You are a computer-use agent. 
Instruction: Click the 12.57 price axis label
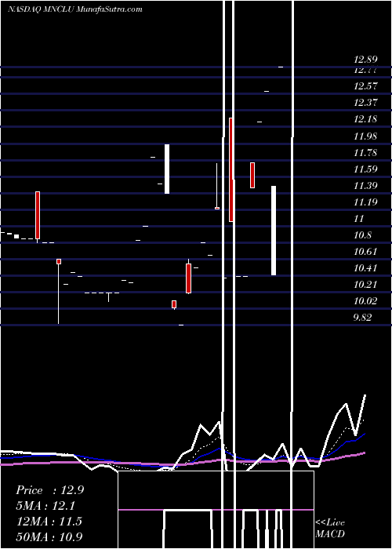click(x=365, y=85)
